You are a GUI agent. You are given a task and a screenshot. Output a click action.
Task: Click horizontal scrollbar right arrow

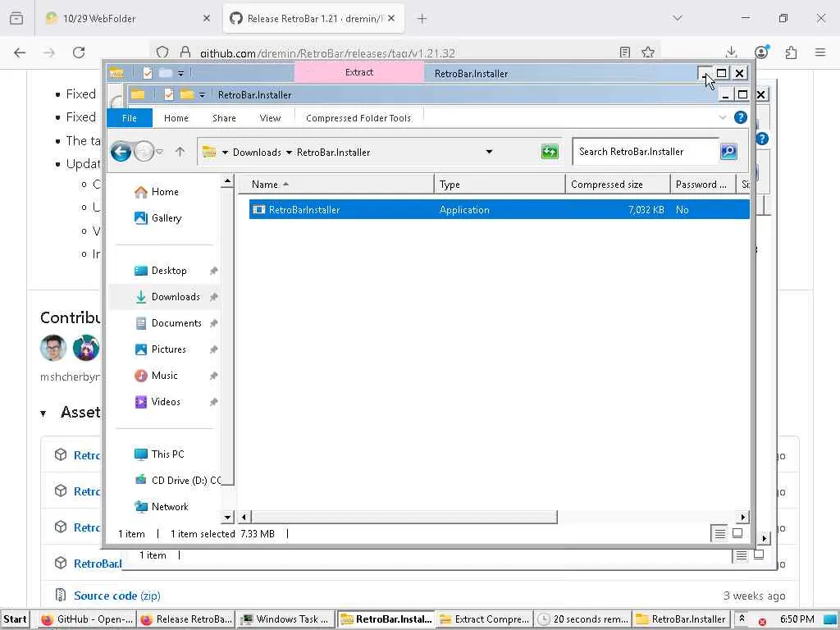click(742, 517)
